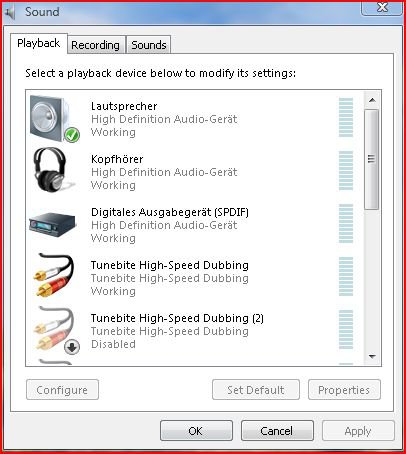Select the Playback tab
Image resolution: width=406 pixels, height=454 pixels.
pyautogui.click(x=39, y=43)
